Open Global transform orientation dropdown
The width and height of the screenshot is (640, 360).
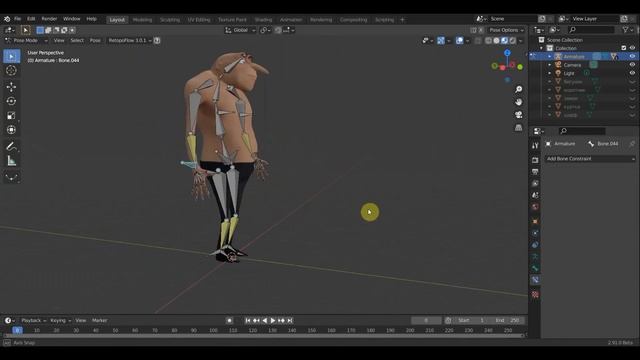click(240, 30)
